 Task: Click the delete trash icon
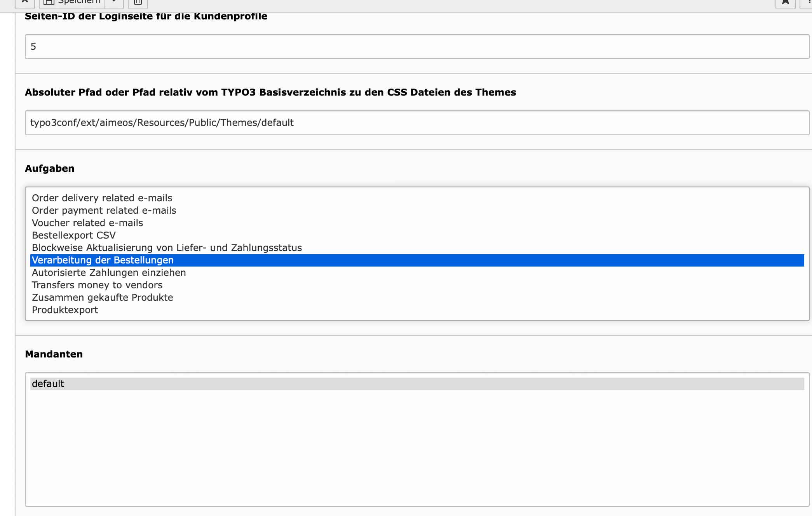click(138, 2)
